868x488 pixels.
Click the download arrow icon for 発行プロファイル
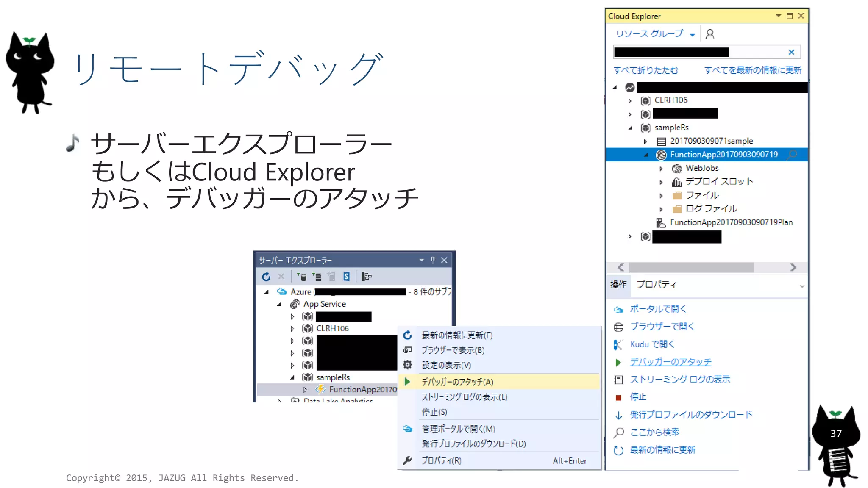[618, 415]
